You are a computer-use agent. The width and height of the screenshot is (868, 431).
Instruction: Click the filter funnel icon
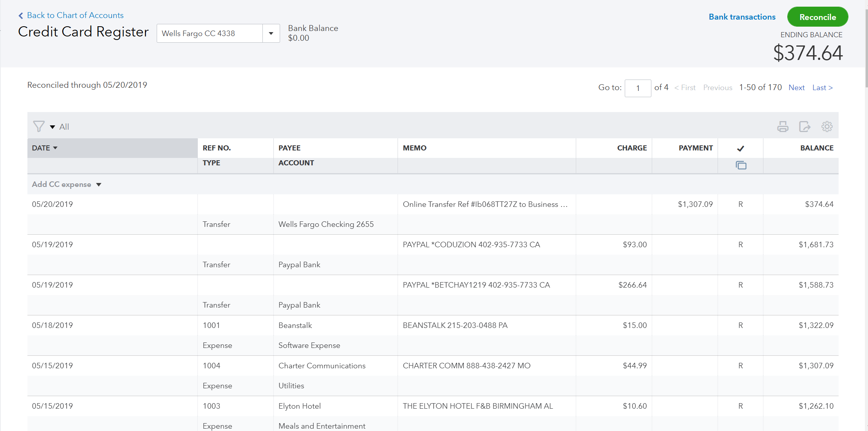point(38,126)
